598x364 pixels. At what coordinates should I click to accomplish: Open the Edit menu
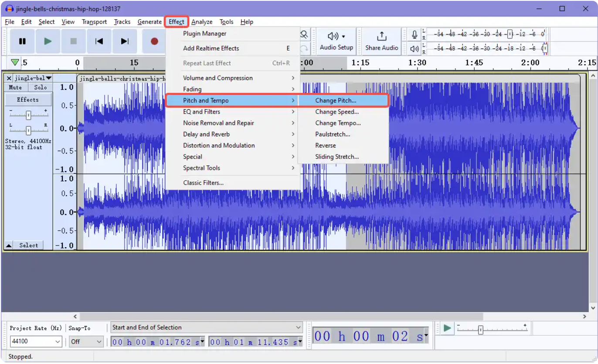coord(27,22)
